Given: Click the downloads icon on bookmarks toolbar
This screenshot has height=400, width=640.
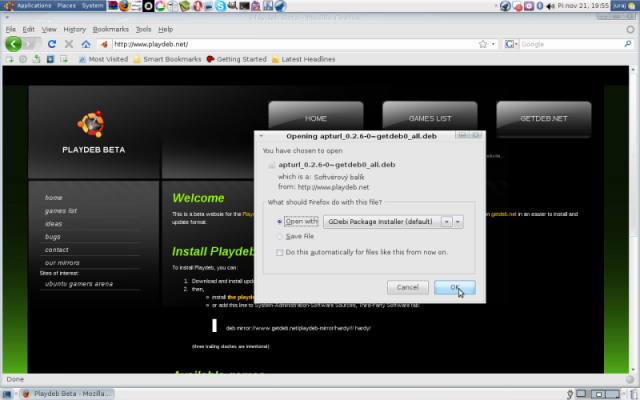Looking at the screenshot, I should pyautogui.click(x=36, y=59).
